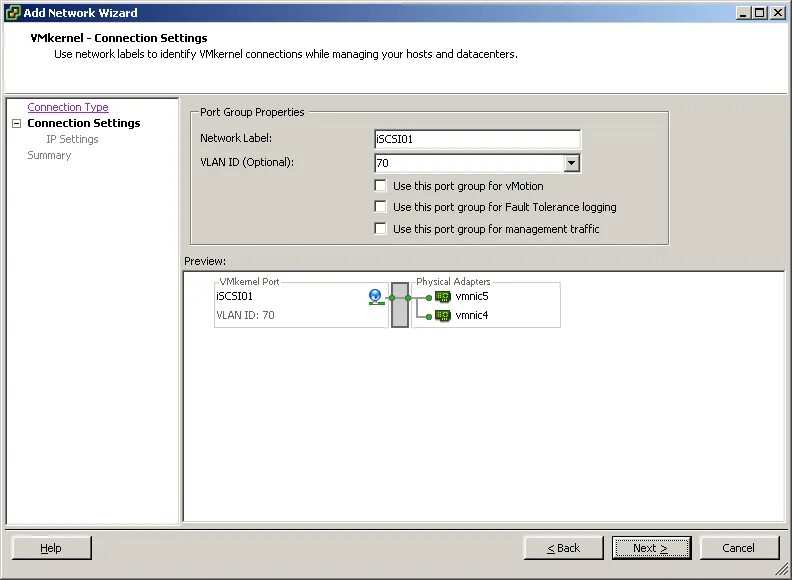
Task: Click the virtual switch block in preview
Action: coord(400,305)
